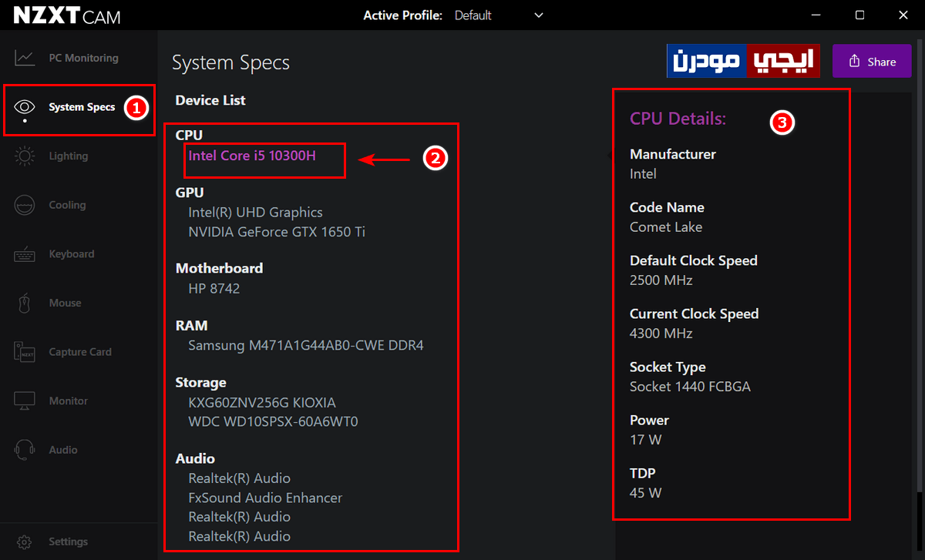Viewport: 925px width, 560px height.
Task: Click the 2500 MHz default clock value
Action: [661, 280]
